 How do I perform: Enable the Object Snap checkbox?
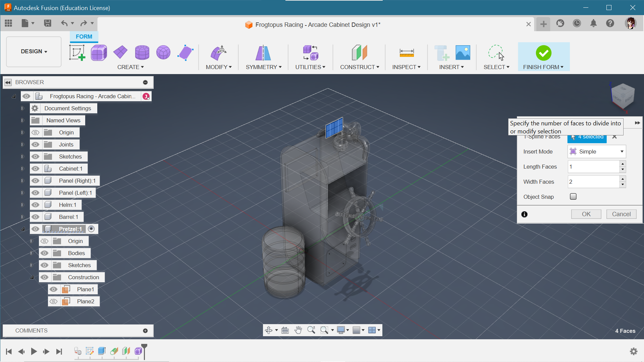click(573, 196)
